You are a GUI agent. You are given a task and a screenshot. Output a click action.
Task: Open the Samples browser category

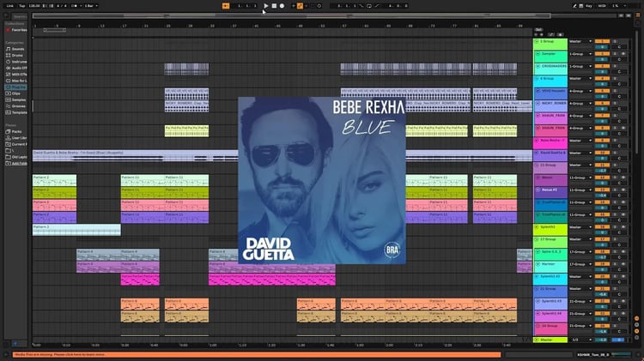15,99
